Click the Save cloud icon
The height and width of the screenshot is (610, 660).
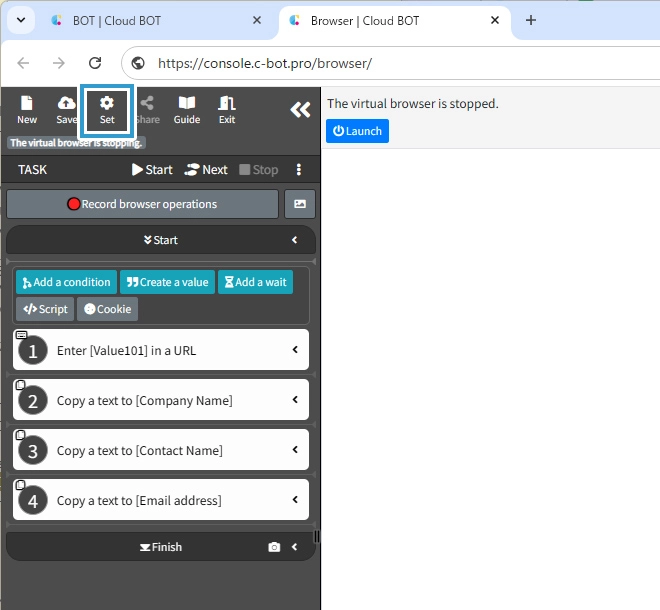67,109
